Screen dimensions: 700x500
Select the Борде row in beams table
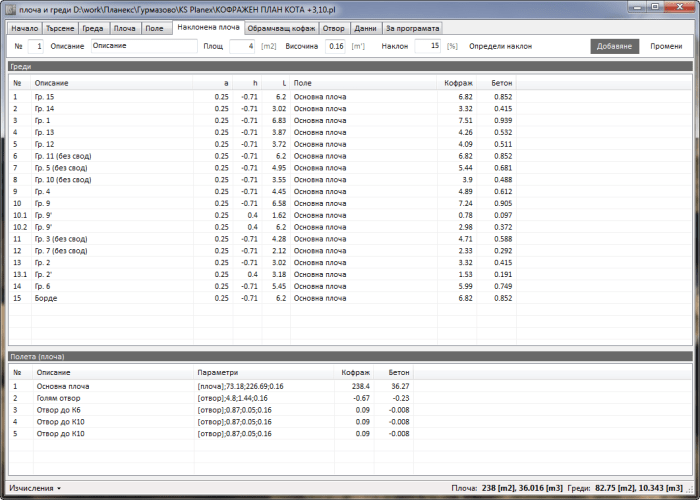[x=46, y=298]
